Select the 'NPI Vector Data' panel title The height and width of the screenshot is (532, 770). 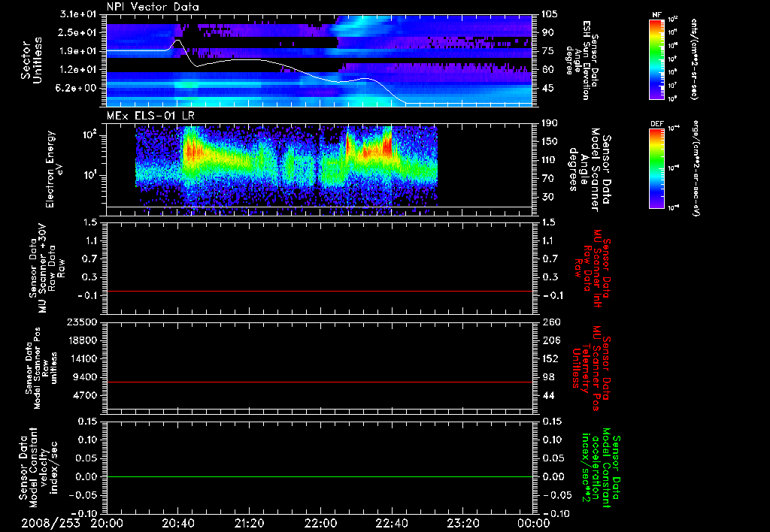click(153, 7)
